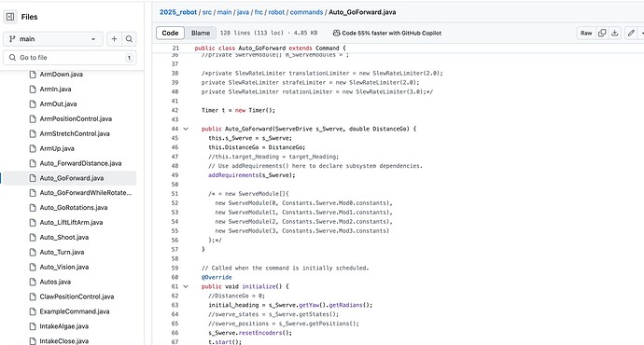Copy raw file contents icon
Viewport: 644px width, 345px height.
coord(602,34)
